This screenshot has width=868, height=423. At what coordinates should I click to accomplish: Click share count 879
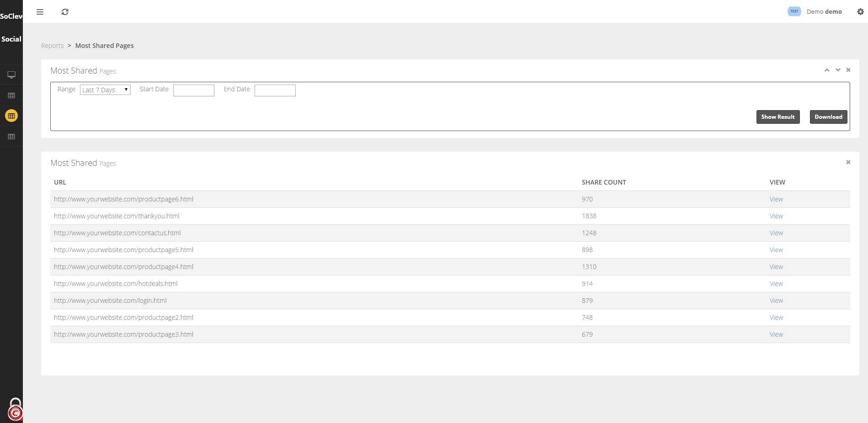[587, 301]
